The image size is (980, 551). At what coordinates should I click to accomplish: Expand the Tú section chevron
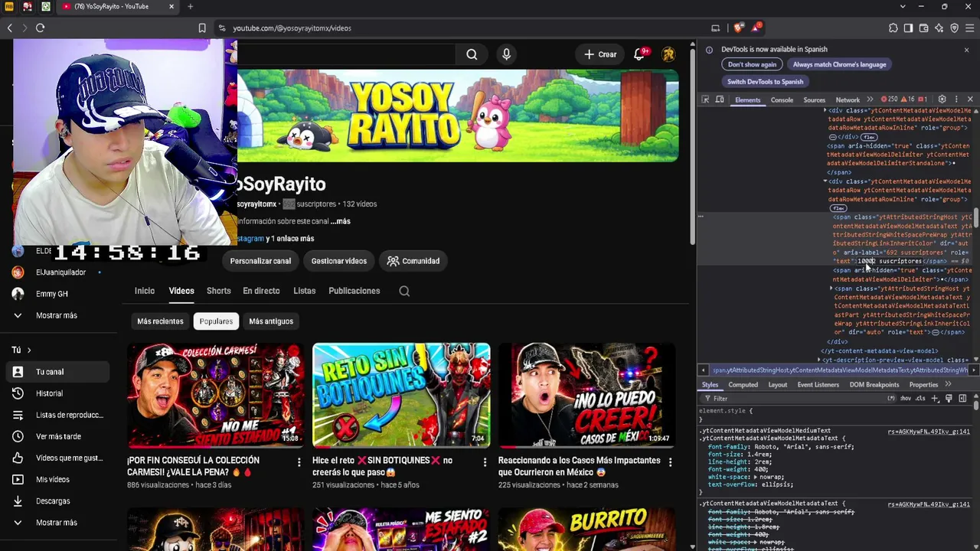pyautogui.click(x=29, y=350)
